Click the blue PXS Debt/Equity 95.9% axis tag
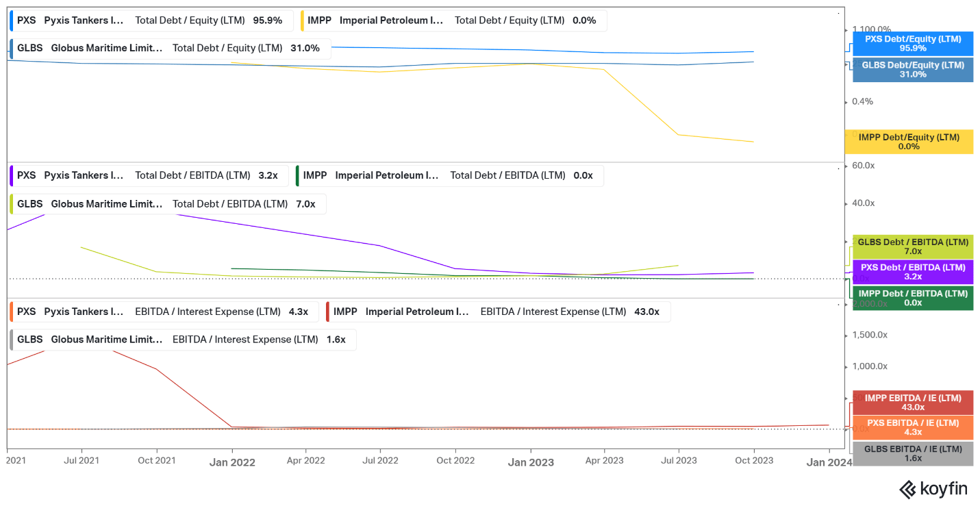 pos(912,44)
